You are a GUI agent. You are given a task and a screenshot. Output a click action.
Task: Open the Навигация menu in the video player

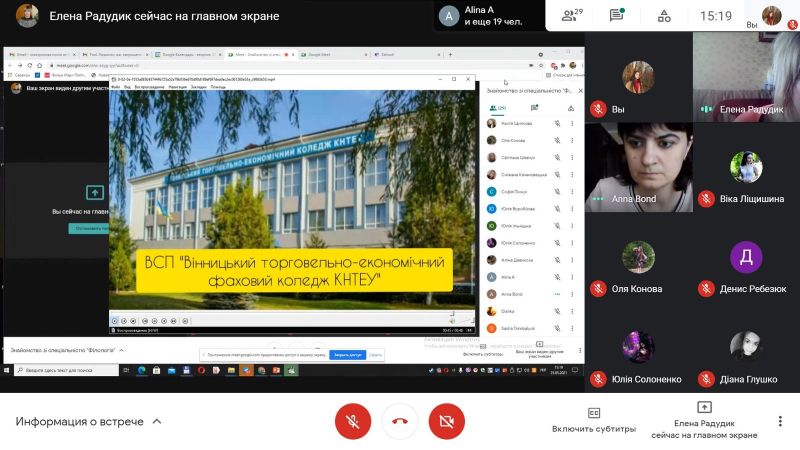(x=178, y=87)
